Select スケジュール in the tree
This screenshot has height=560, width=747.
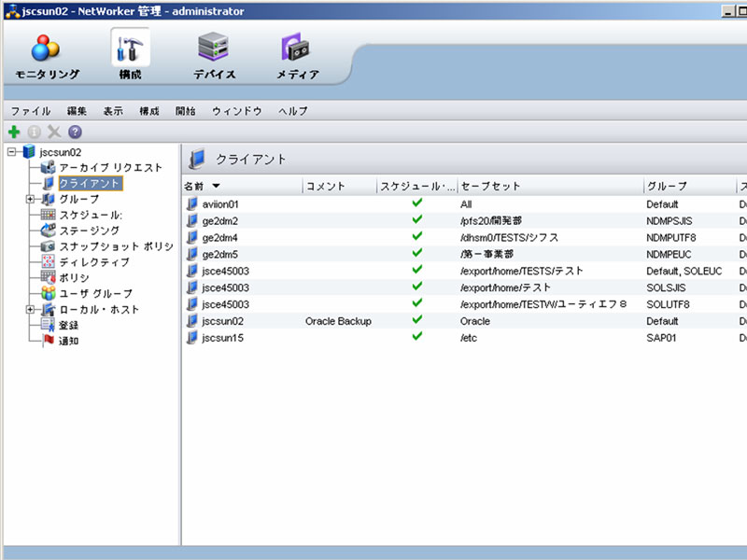click(91, 215)
